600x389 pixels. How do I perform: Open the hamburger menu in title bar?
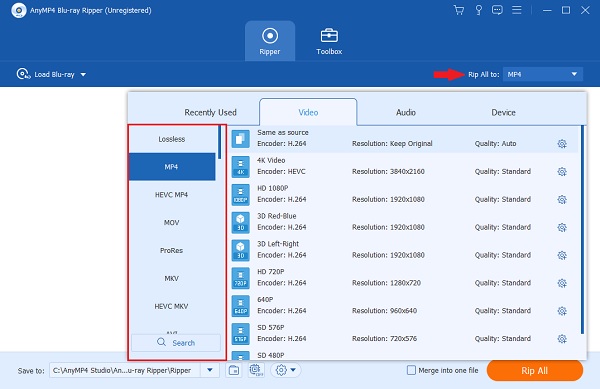tap(517, 10)
